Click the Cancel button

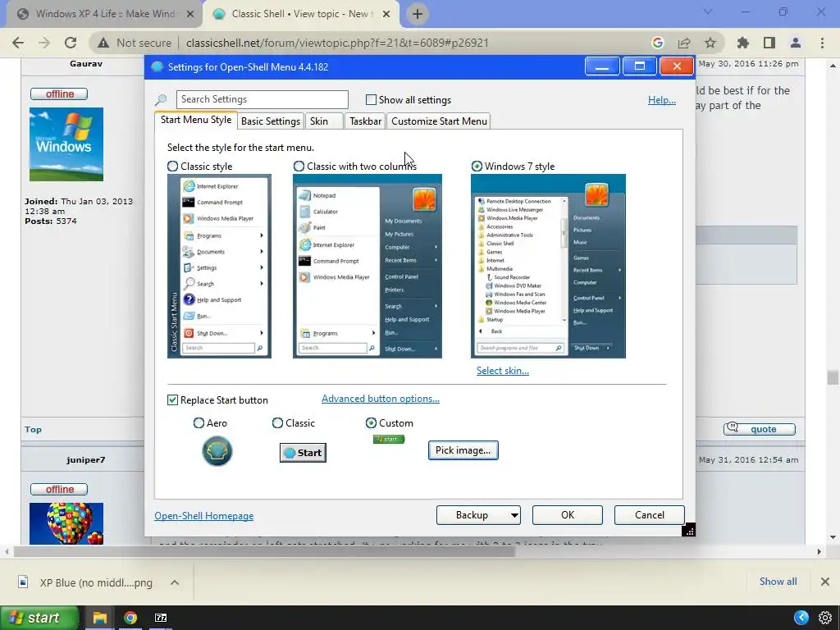(650, 515)
